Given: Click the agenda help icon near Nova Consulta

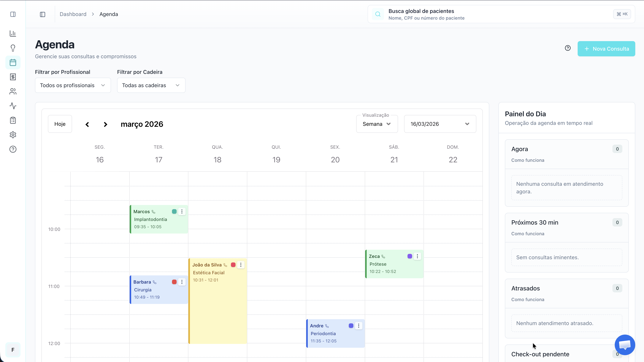Looking at the screenshot, I should click(568, 48).
